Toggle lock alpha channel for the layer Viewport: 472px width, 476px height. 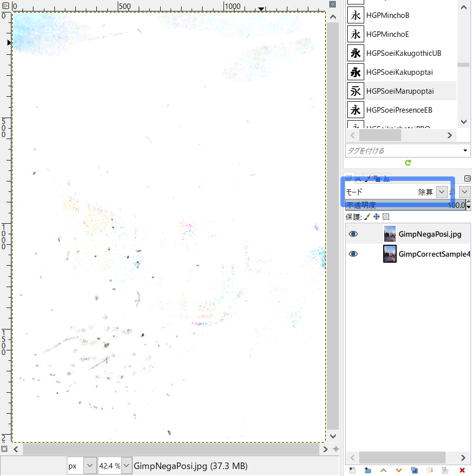click(x=386, y=217)
